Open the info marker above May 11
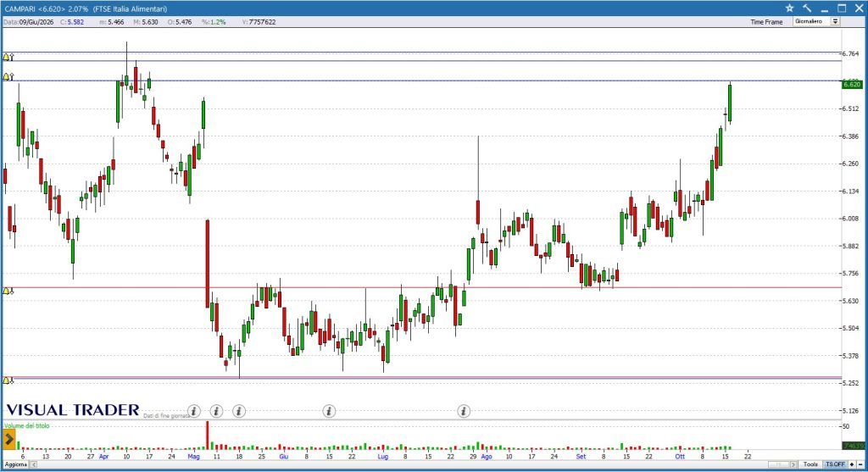 [216, 411]
